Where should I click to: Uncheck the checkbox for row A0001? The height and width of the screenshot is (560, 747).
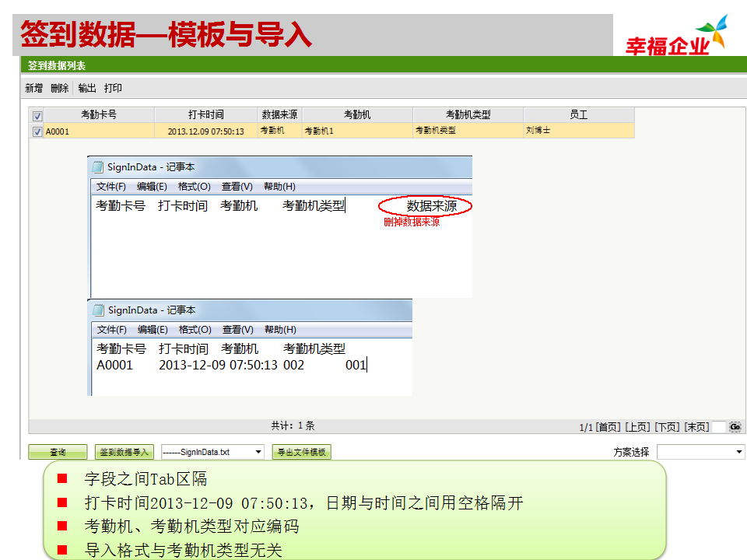(37, 131)
